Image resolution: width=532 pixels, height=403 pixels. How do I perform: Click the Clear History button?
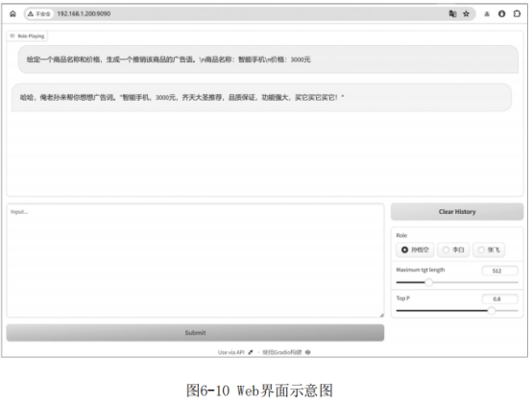tap(457, 211)
